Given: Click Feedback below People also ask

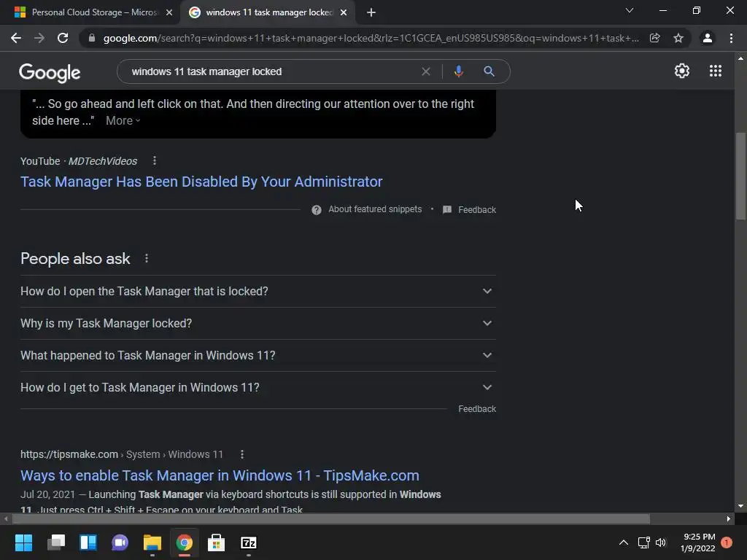Looking at the screenshot, I should coord(477,409).
